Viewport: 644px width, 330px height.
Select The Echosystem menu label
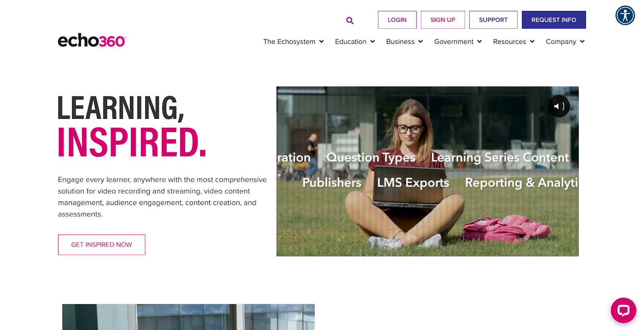click(289, 42)
